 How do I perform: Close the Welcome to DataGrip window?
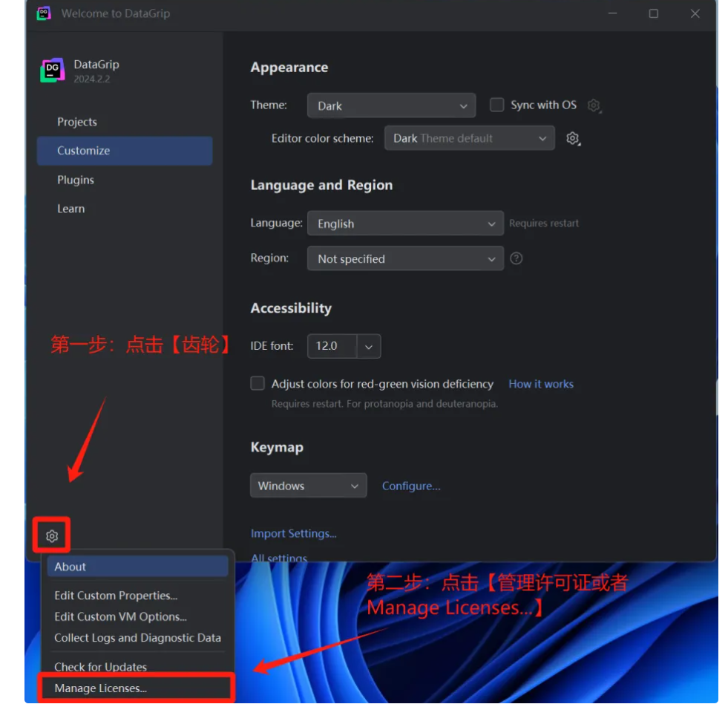[x=695, y=13]
